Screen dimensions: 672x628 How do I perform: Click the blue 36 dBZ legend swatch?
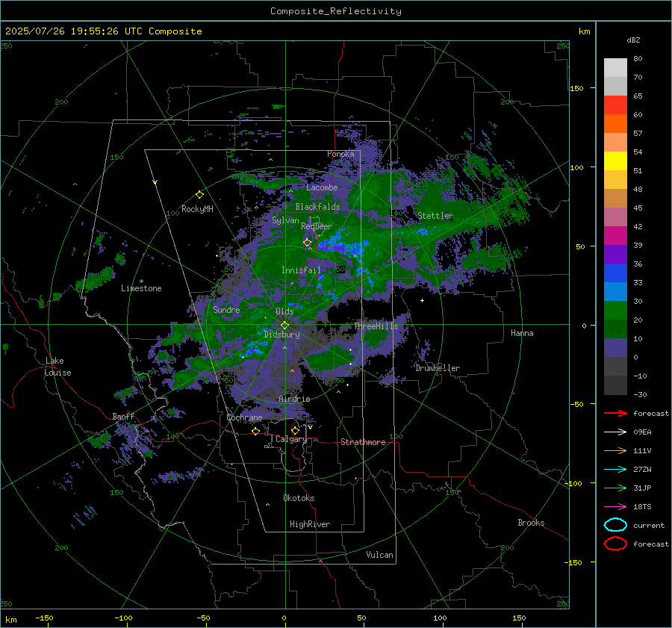[x=615, y=273]
